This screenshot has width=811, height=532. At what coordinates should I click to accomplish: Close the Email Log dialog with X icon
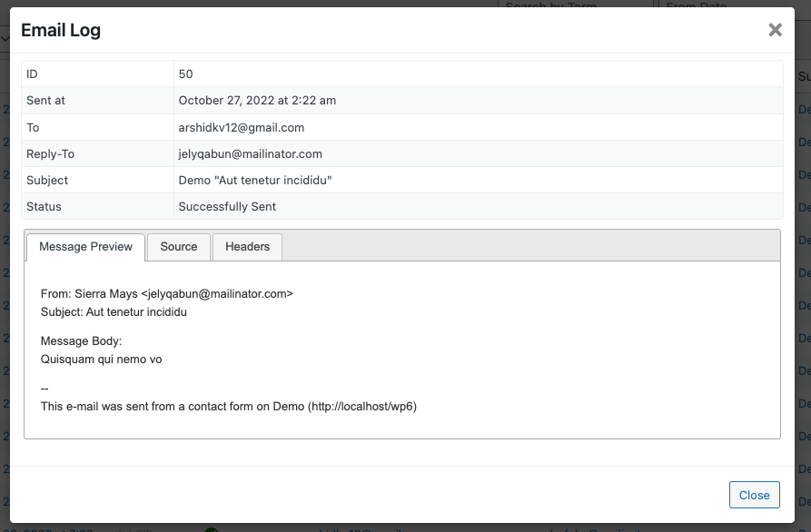pos(775,30)
